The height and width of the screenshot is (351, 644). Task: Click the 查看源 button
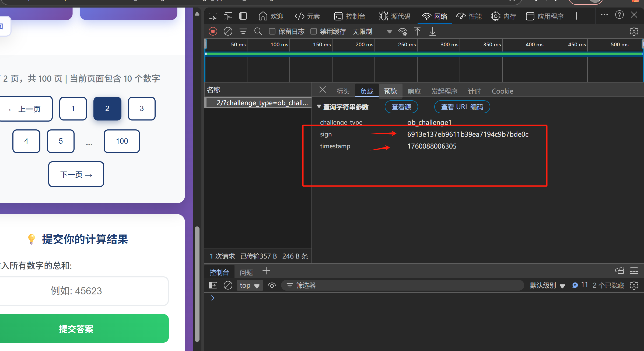coord(401,107)
